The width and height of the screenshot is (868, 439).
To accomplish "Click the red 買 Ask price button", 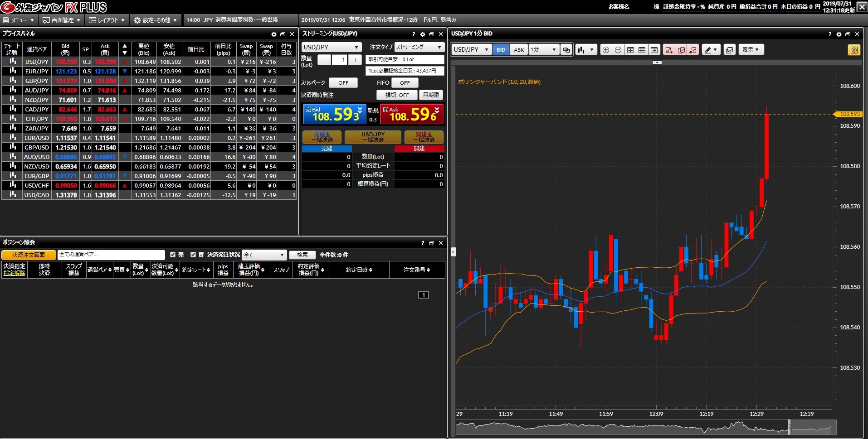I will [411, 114].
